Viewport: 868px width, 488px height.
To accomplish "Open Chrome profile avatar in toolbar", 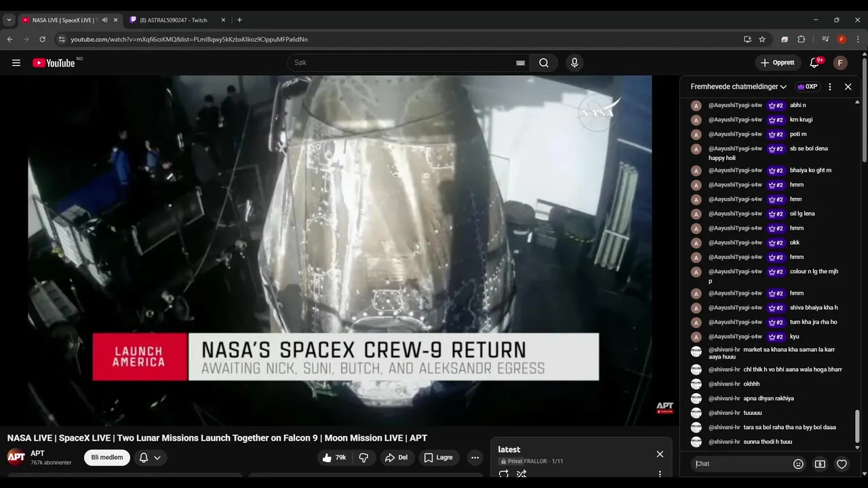I will [842, 39].
